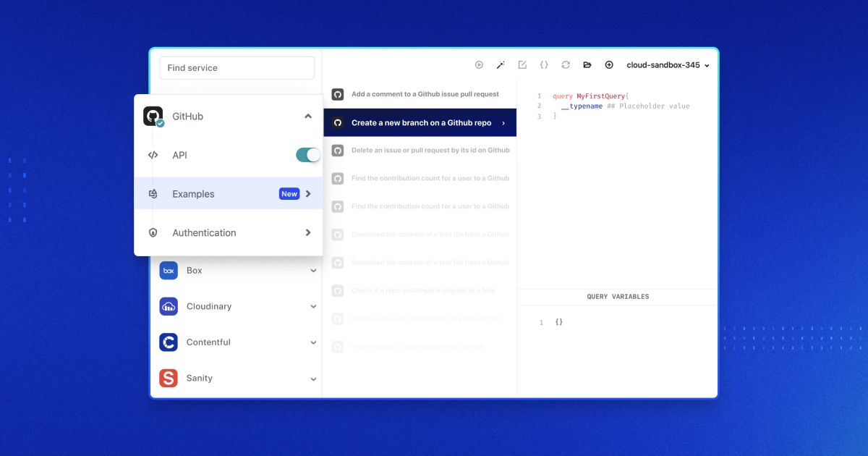
Task: Click 'MyFirstQuery' in the code editor
Action: pyautogui.click(x=601, y=96)
